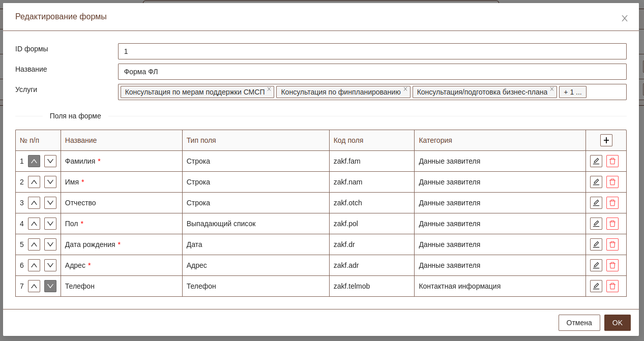
Task: Confirm the form with OK button
Action: (x=617, y=323)
